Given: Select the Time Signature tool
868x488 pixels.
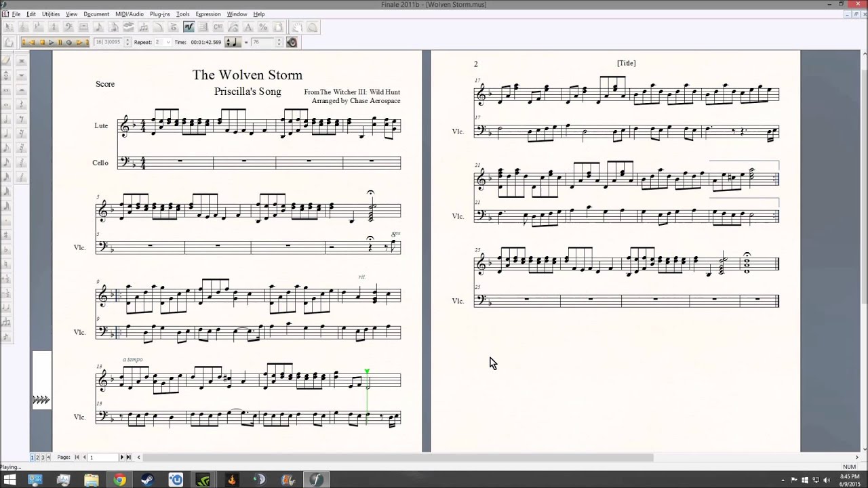Looking at the screenshot, I should pos(54,27).
